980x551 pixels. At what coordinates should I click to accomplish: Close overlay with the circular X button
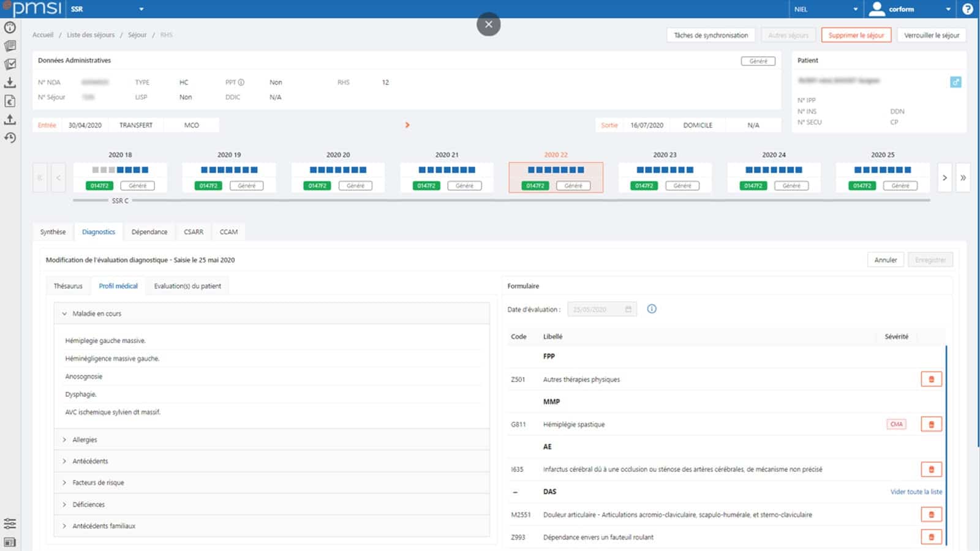click(x=489, y=24)
